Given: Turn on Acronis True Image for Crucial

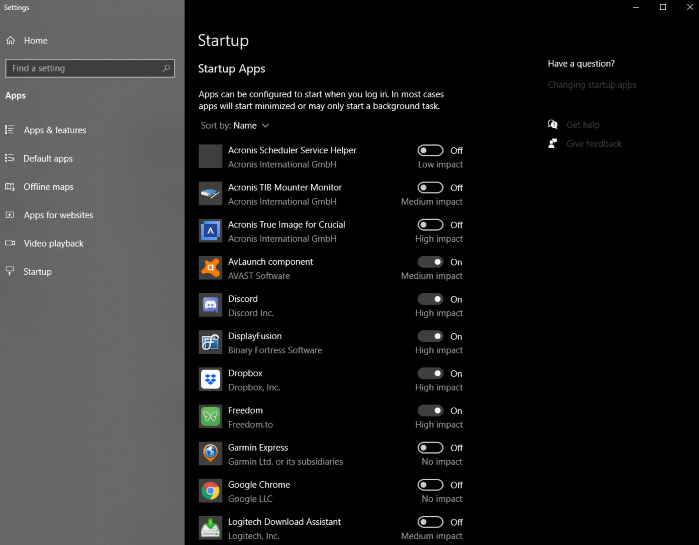Looking at the screenshot, I should (x=430, y=225).
